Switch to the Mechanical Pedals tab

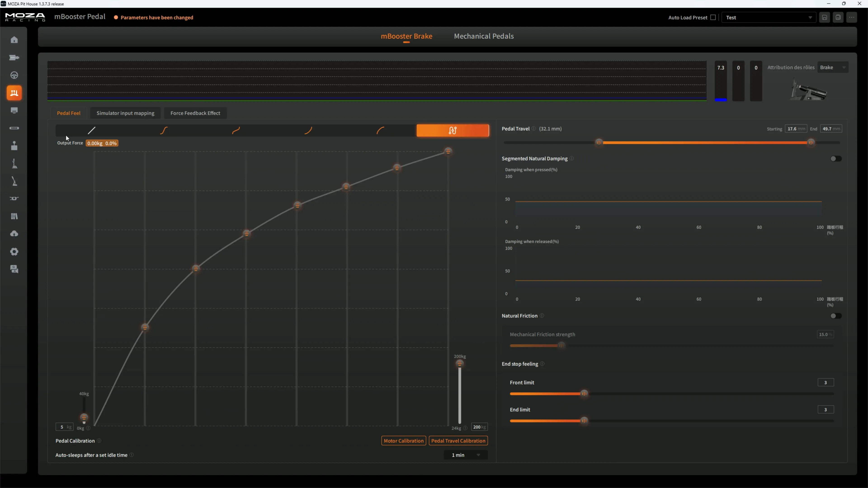tap(484, 36)
